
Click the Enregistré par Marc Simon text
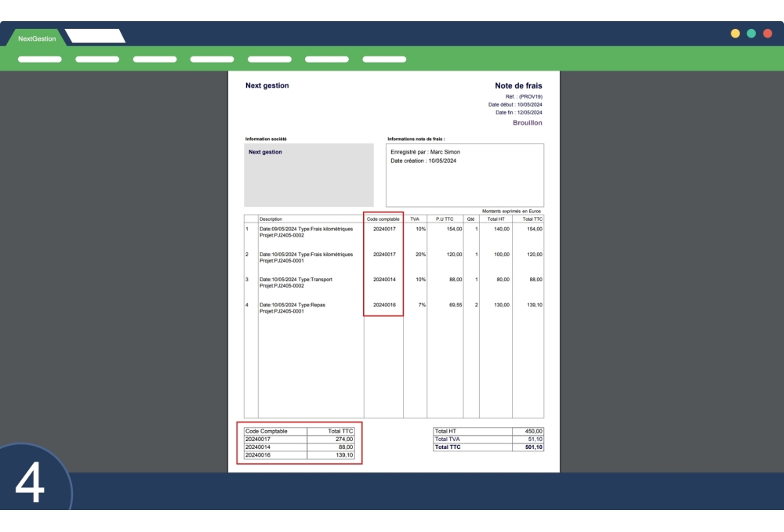425,152
